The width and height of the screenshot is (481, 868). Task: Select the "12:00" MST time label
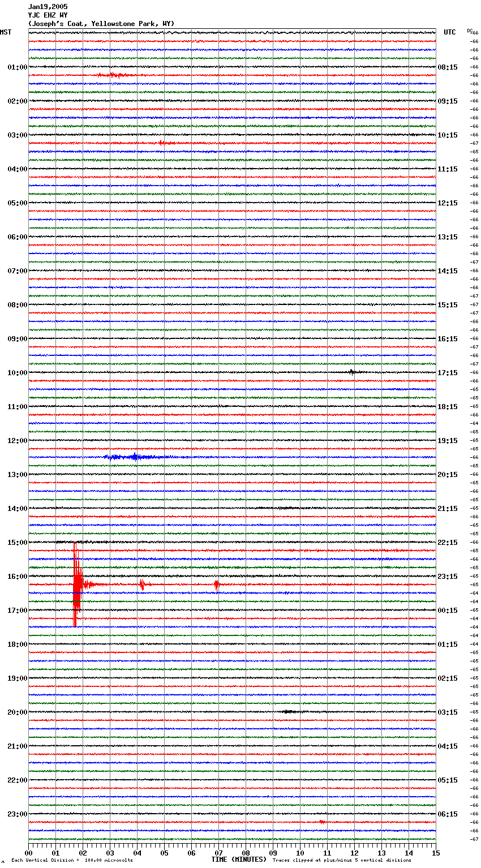pos(17,441)
